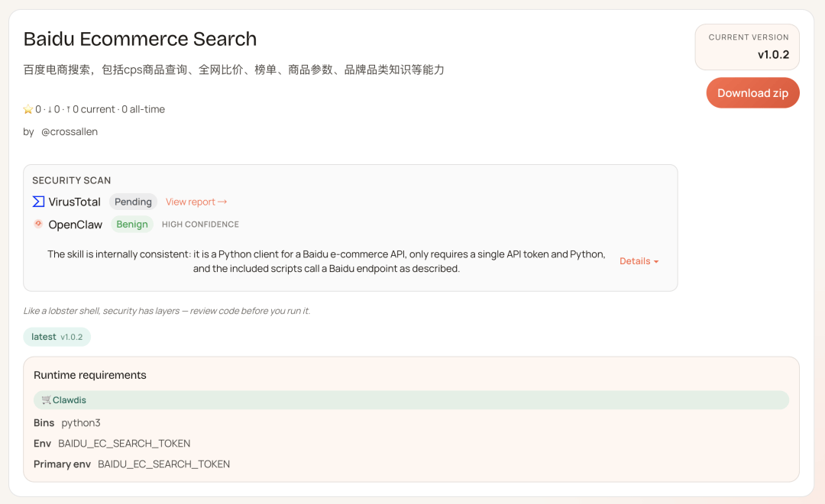Click the Primary env BAIDU_EC_SEARCH_TOKEN value

tap(163, 464)
